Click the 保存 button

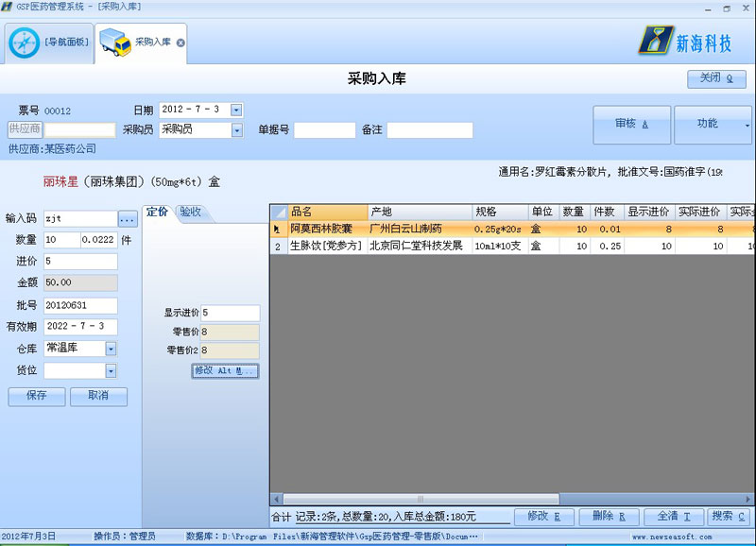coord(37,397)
